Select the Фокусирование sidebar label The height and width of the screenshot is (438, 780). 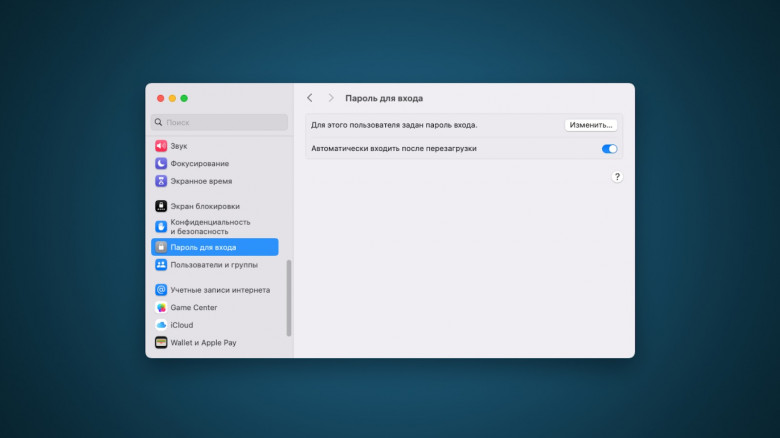click(199, 164)
